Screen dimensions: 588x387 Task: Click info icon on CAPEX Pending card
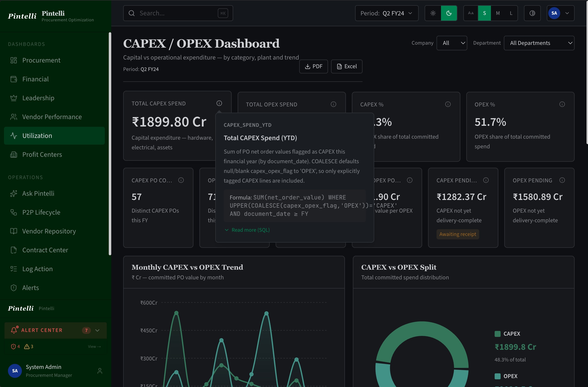coord(486,180)
